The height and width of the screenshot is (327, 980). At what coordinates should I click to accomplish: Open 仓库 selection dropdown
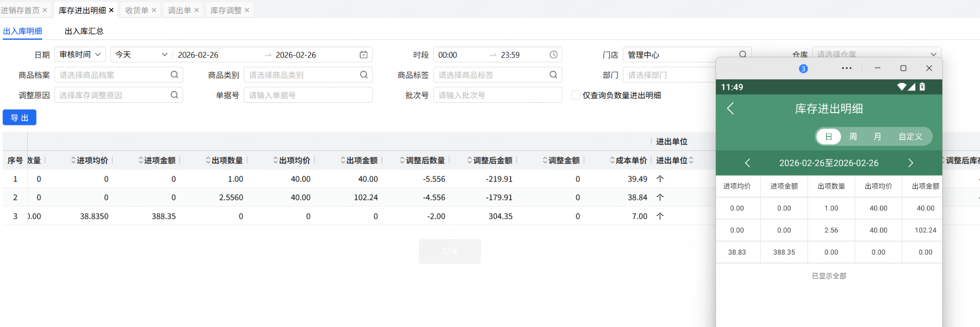click(876, 54)
